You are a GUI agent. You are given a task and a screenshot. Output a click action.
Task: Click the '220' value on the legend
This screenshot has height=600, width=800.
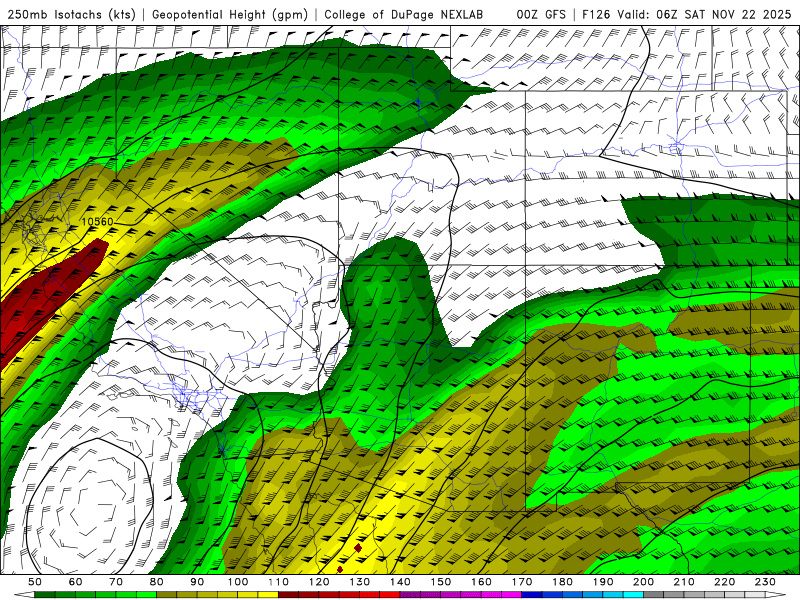coord(725,582)
